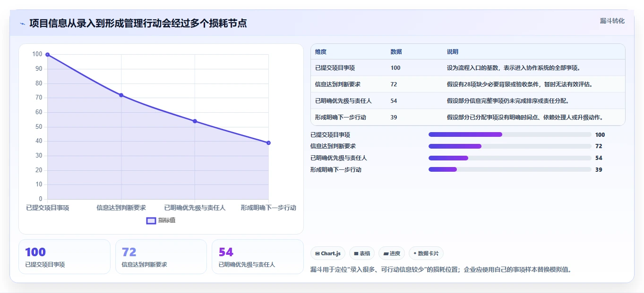Click the description starting 假设有28项缺少必要背景
The image size is (644, 293).
pyautogui.click(x=520, y=84)
